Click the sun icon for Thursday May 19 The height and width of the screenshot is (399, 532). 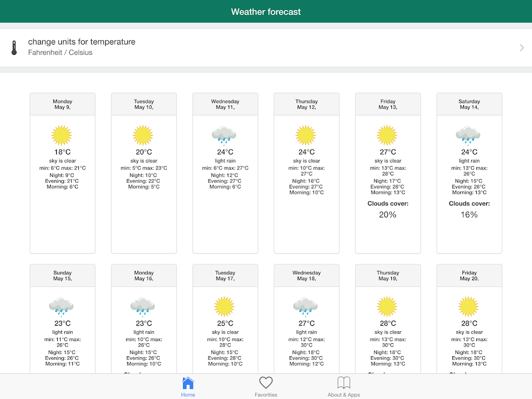(x=387, y=306)
